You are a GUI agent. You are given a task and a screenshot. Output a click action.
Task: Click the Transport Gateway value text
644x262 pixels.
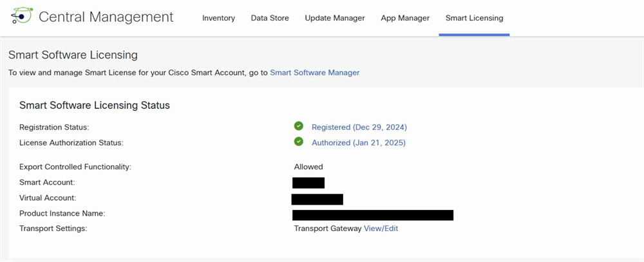click(328, 229)
